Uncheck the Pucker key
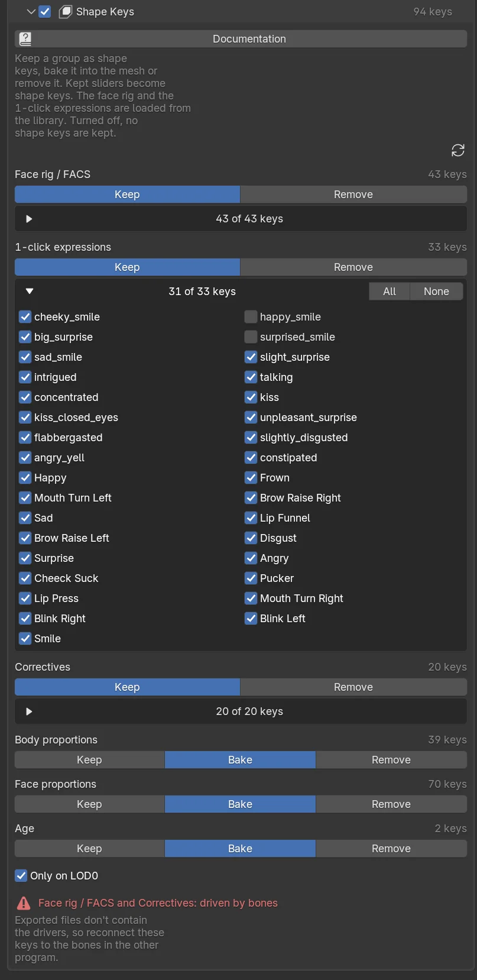The height and width of the screenshot is (980, 477). tap(251, 578)
